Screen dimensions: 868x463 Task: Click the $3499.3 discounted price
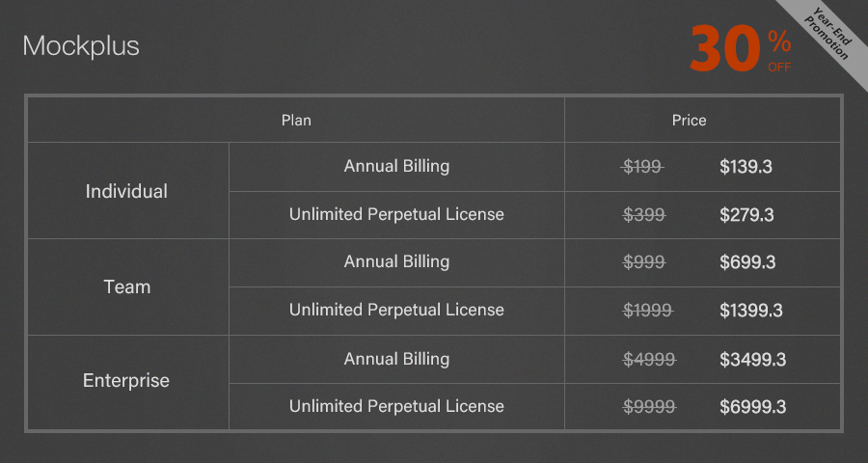pyautogui.click(x=753, y=360)
